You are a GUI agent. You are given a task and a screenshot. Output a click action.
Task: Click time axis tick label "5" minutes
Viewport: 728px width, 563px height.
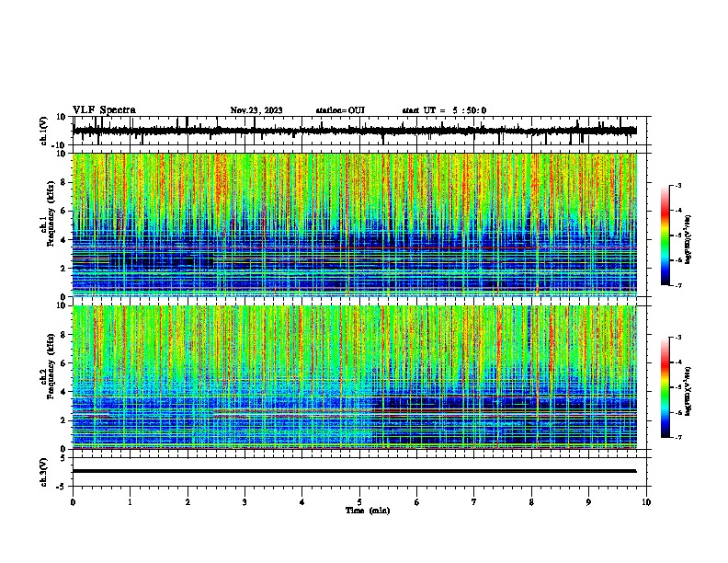pos(359,502)
